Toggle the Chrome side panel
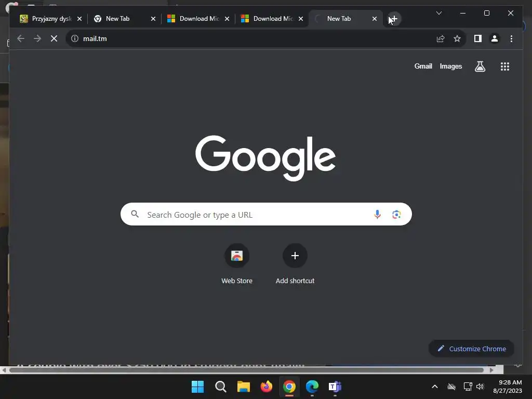The height and width of the screenshot is (399, 532). point(478,38)
